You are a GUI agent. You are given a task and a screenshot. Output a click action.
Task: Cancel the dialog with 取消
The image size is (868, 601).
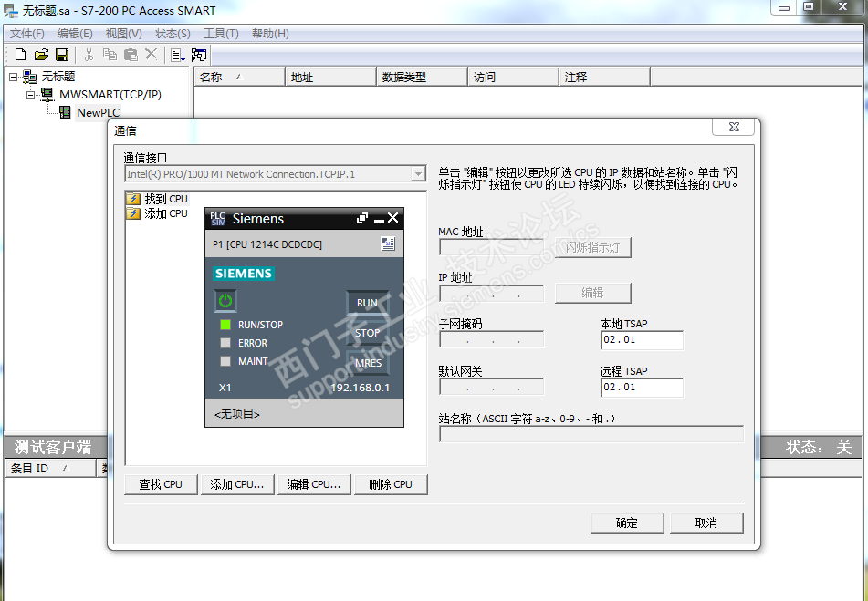[706, 523]
